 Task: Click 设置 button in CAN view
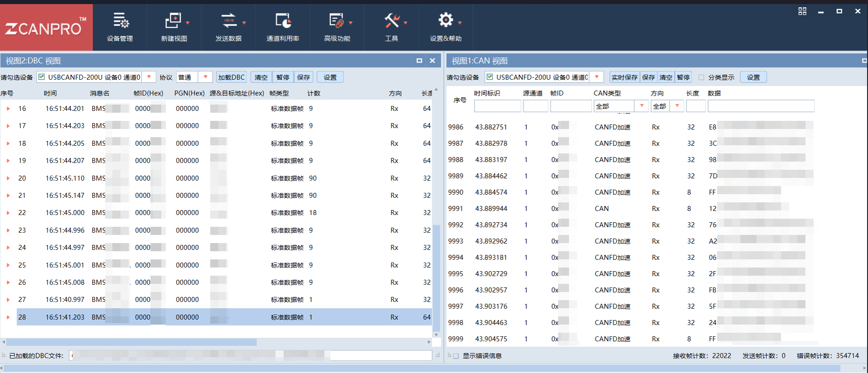coord(753,77)
